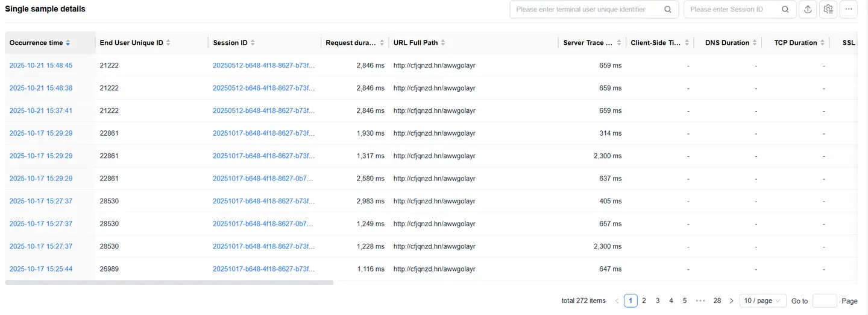The width and height of the screenshot is (868, 315).
Task: Sort by DNS Duration column
Action: pos(755,43)
